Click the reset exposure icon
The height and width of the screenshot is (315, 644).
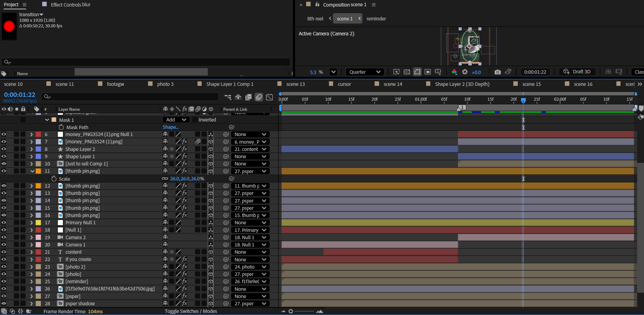pos(465,72)
